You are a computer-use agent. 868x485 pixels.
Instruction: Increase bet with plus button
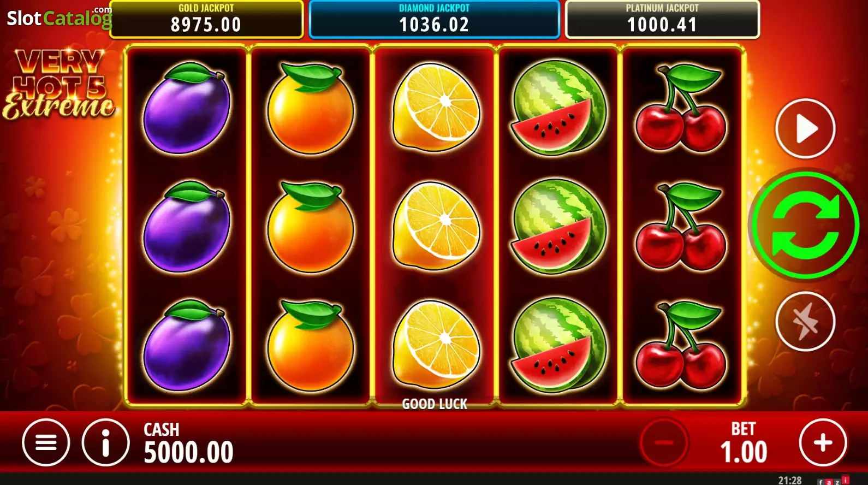[823, 442]
